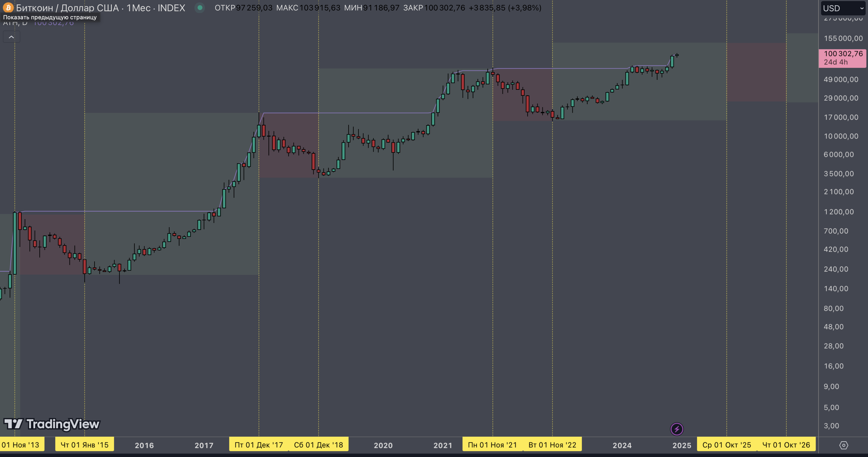Click the pink 100 302,76 current price label
This screenshot has height=457, width=868.
click(x=842, y=58)
